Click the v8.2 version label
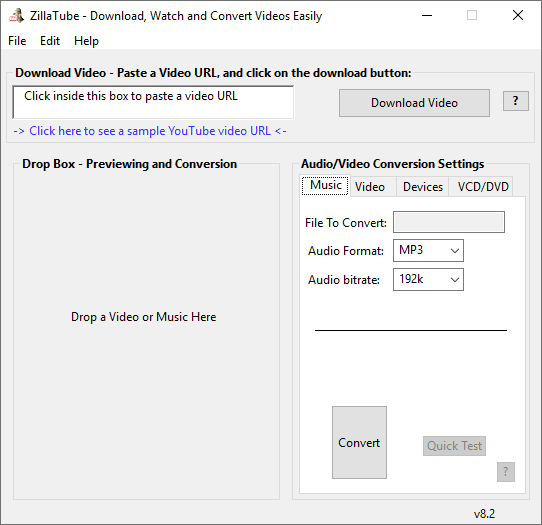 point(484,514)
